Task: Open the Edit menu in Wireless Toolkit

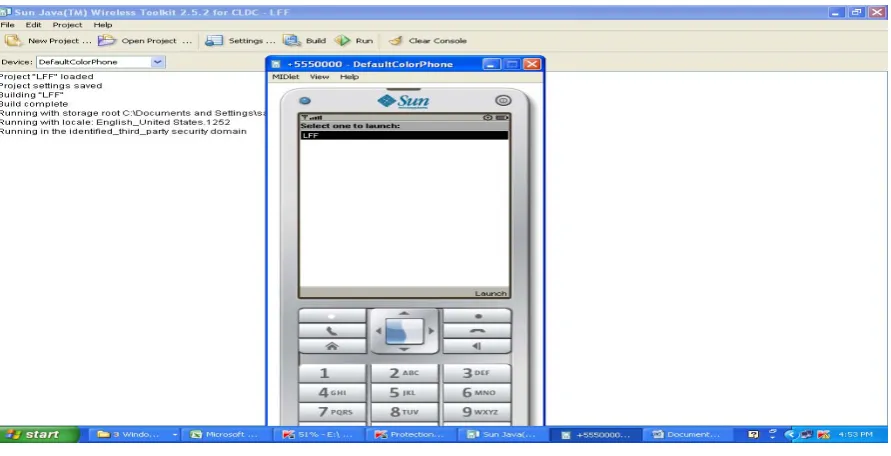Action: (34, 25)
